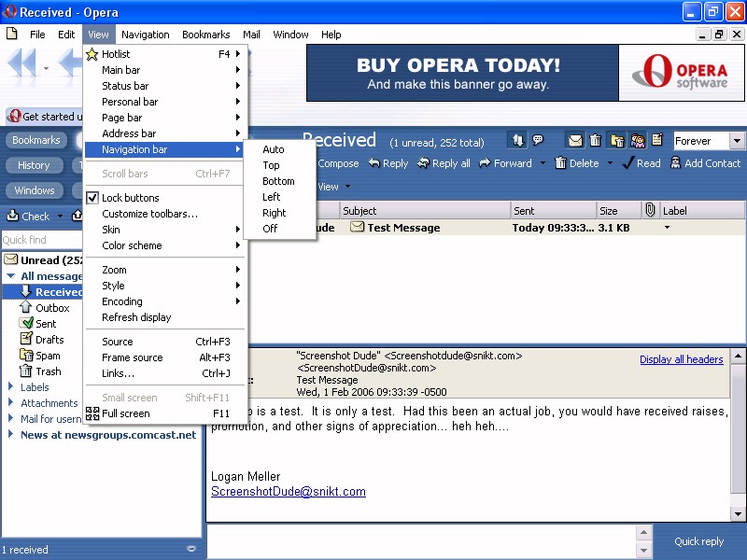Open the Trash folder in mail panel
The height and width of the screenshot is (560, 747).
(48, 371)
